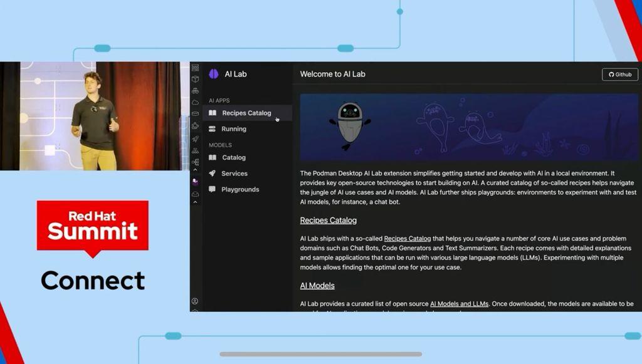Image resolution: width=642 pixels, height=364 pixels.
Task: Open Services in the AI Lab Models section
Action: click(x=247, y=174)
